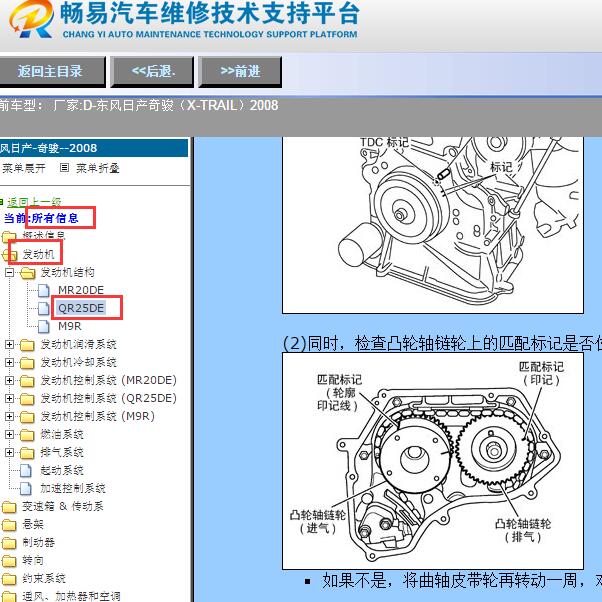Image resolution: width=602 pixels, height=602 pixels.
Task: Expand 发动机控制系统 (MR20DE) node
Action: [x=9, y=380]
